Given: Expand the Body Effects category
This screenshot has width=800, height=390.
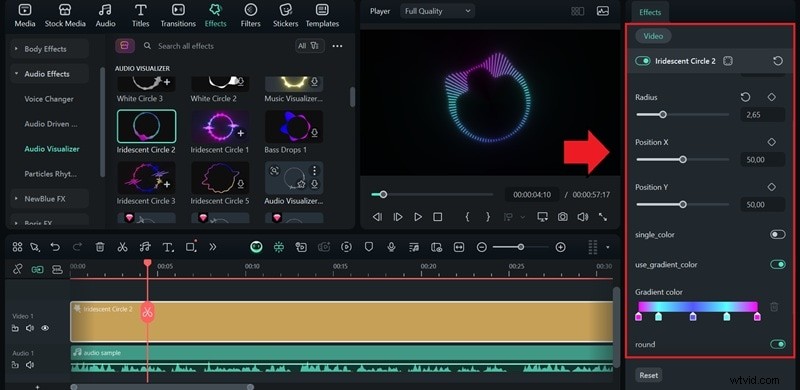Looking at the screenshot, I should point(49,49).
